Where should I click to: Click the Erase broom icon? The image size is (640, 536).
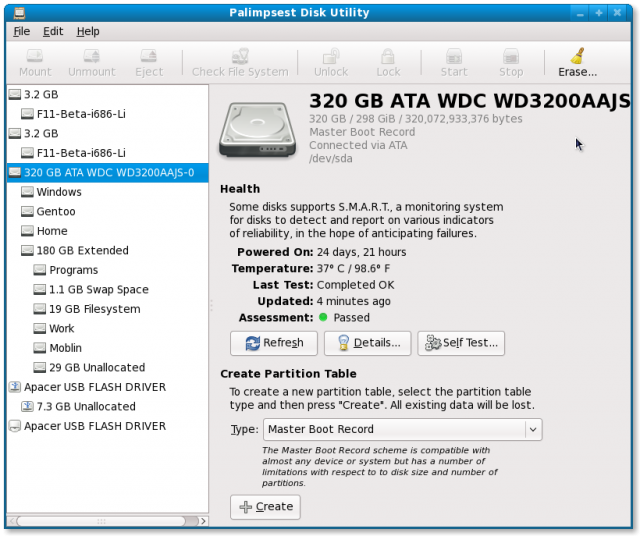578,56
